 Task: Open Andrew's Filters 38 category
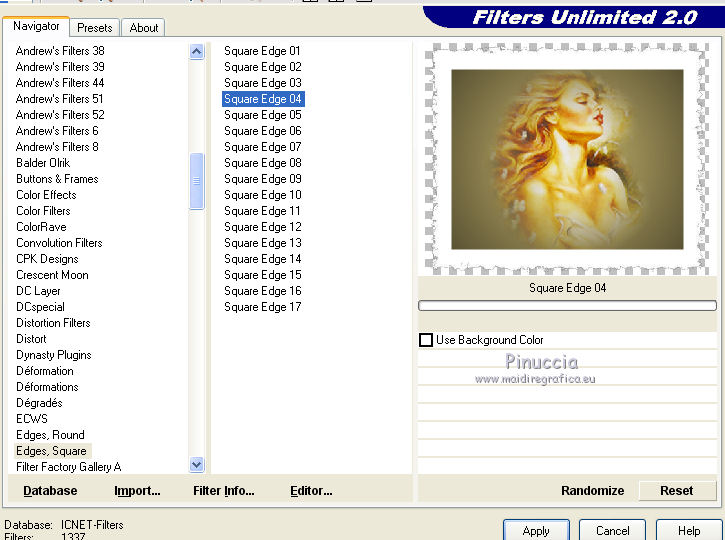click(x=60, y=51)
